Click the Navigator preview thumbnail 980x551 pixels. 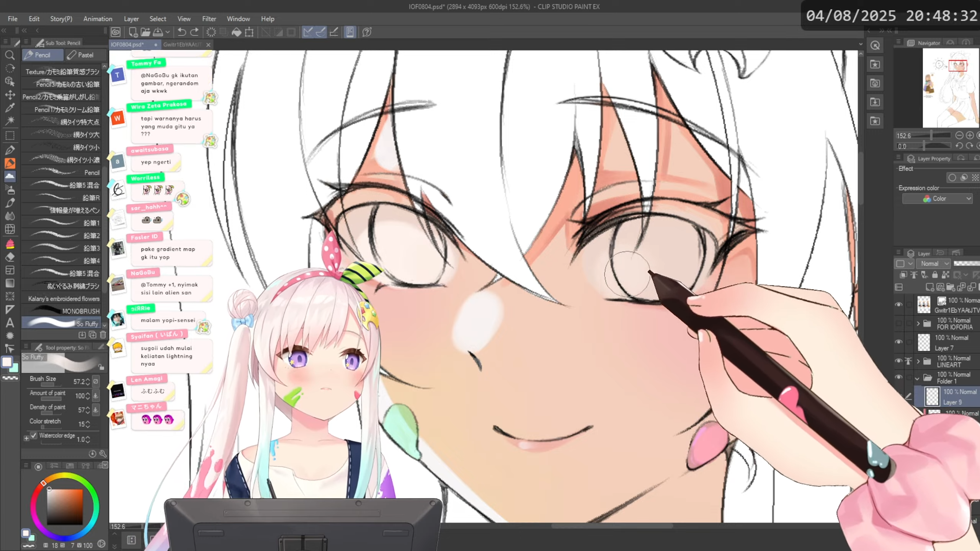(951, 88)
